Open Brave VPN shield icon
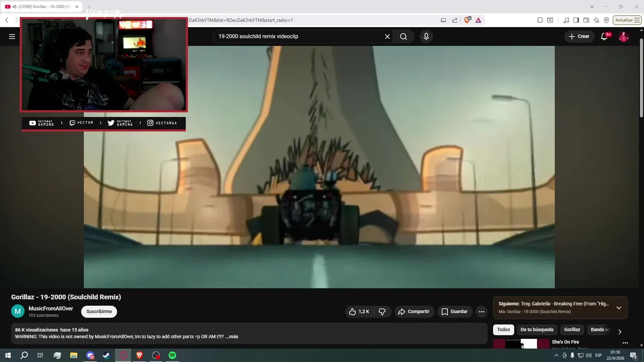Screen dimensions: 644x362 (606, 20)
